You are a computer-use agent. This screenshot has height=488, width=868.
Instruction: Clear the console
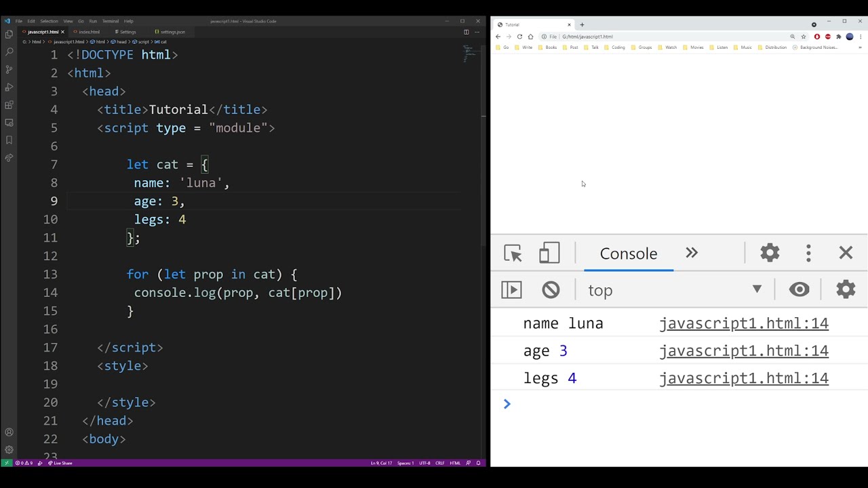pyautogui.click(x=551, y=290)
